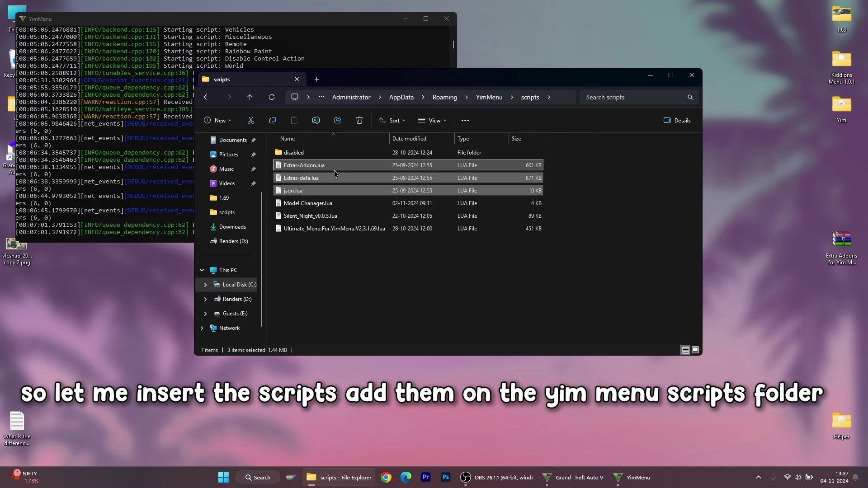Open the View dropdown menu

[432, 121]
